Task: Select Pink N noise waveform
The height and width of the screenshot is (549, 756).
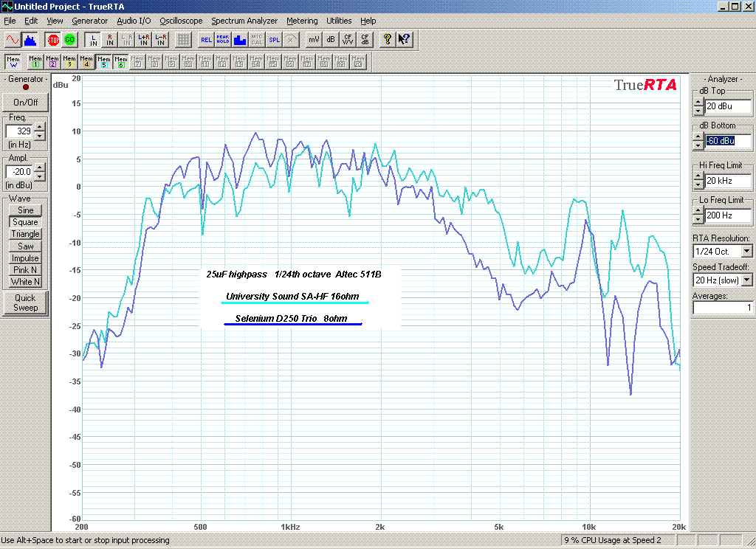Action: click(x=26, y=270)
